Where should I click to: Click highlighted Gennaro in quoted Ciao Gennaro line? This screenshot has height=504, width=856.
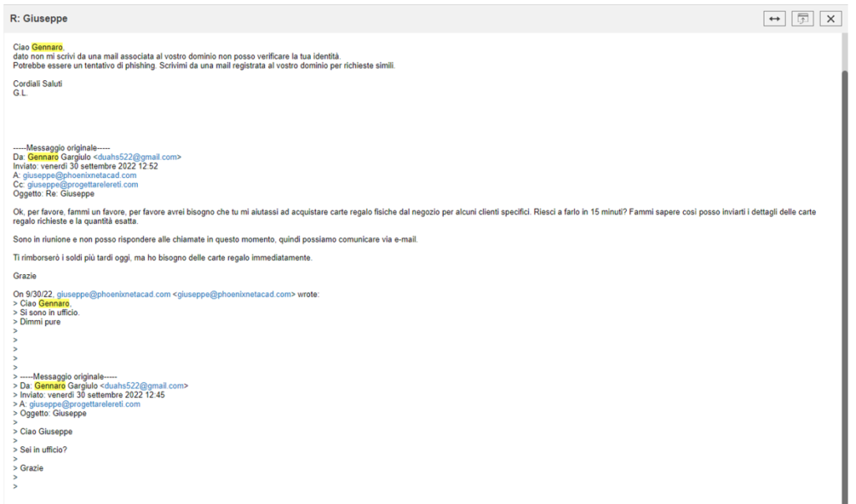coord(53,303)
